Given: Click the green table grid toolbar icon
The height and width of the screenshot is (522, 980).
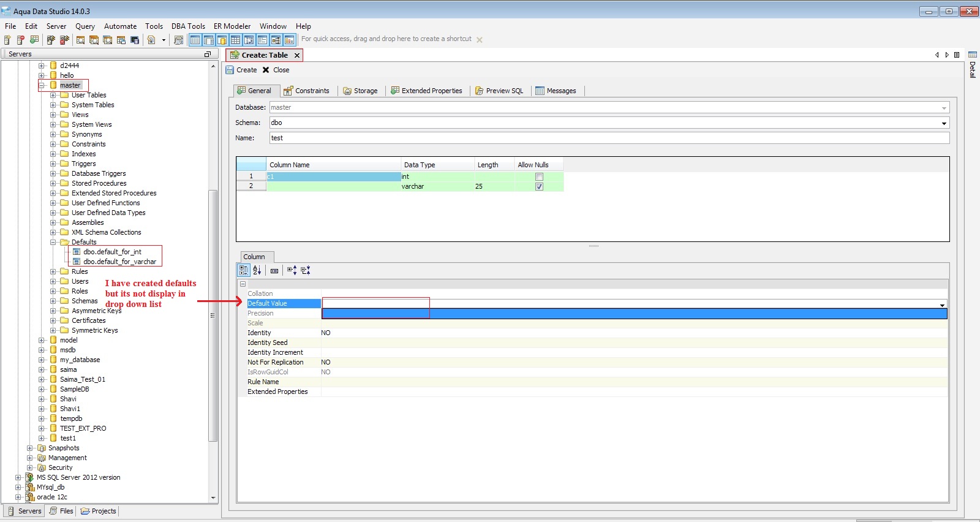Looking at the screenshot, I should 34,40.
